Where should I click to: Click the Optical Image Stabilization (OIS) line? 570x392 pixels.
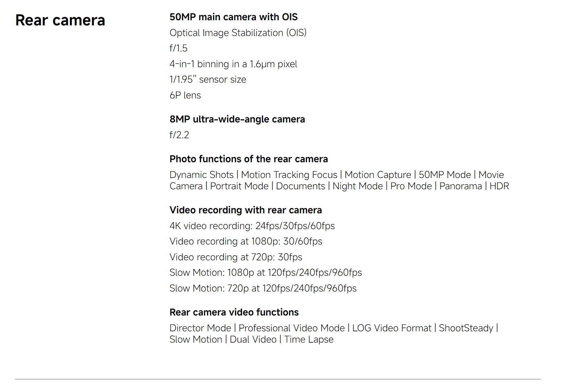click(238, 33)
